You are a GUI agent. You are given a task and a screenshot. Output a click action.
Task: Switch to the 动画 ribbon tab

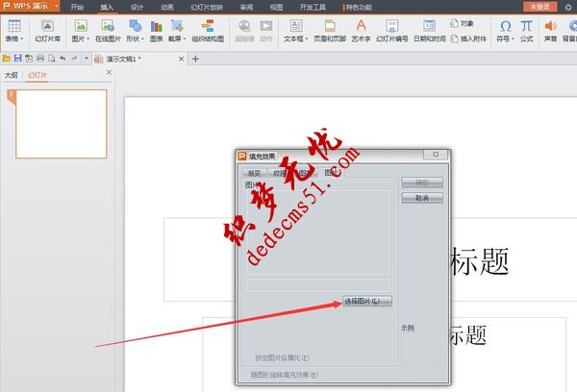coord(167,7)
